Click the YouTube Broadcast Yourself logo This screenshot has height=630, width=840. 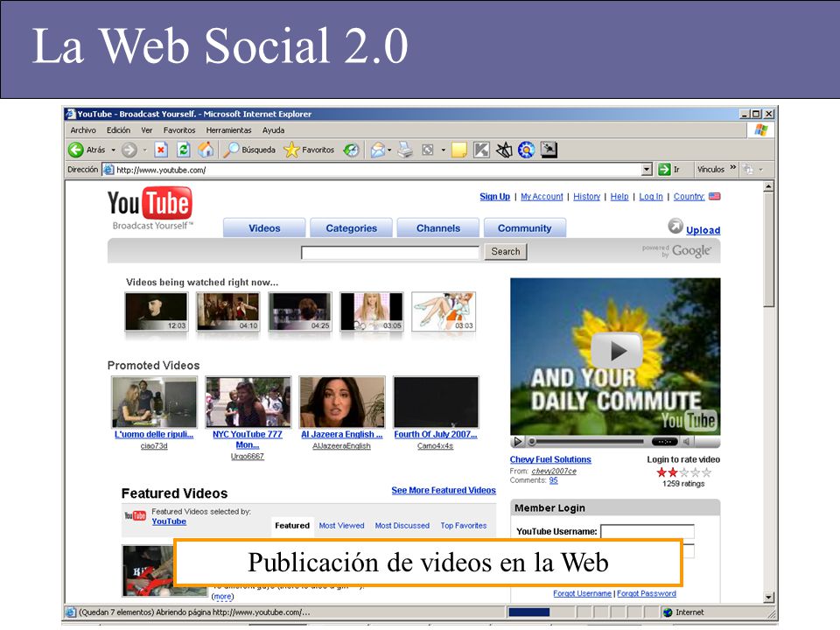click(150, 208)
